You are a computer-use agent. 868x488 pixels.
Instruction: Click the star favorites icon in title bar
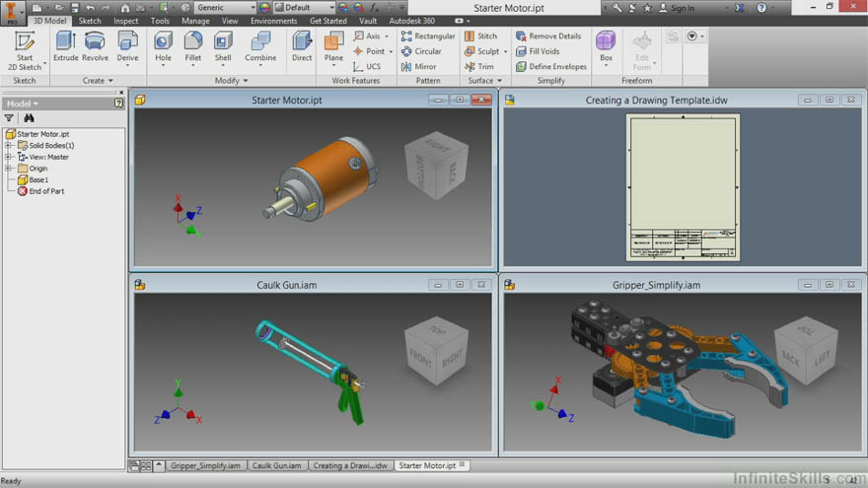pos(647,8)
